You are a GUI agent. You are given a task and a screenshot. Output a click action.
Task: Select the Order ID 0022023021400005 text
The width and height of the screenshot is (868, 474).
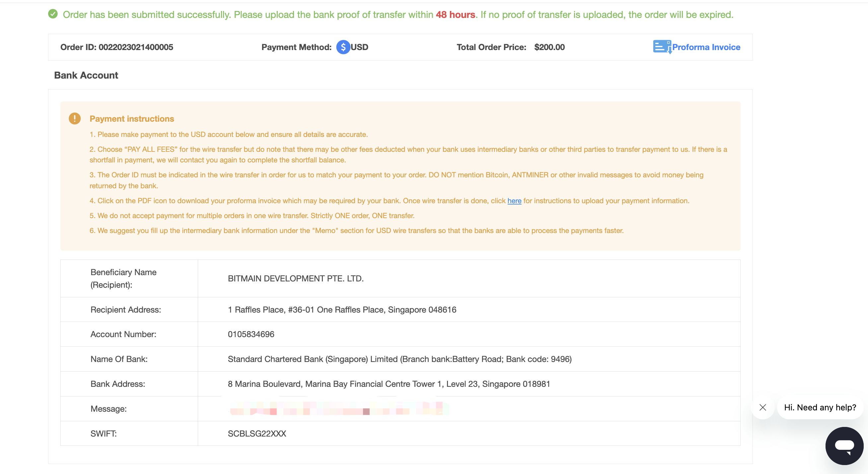tap(116, 47)
